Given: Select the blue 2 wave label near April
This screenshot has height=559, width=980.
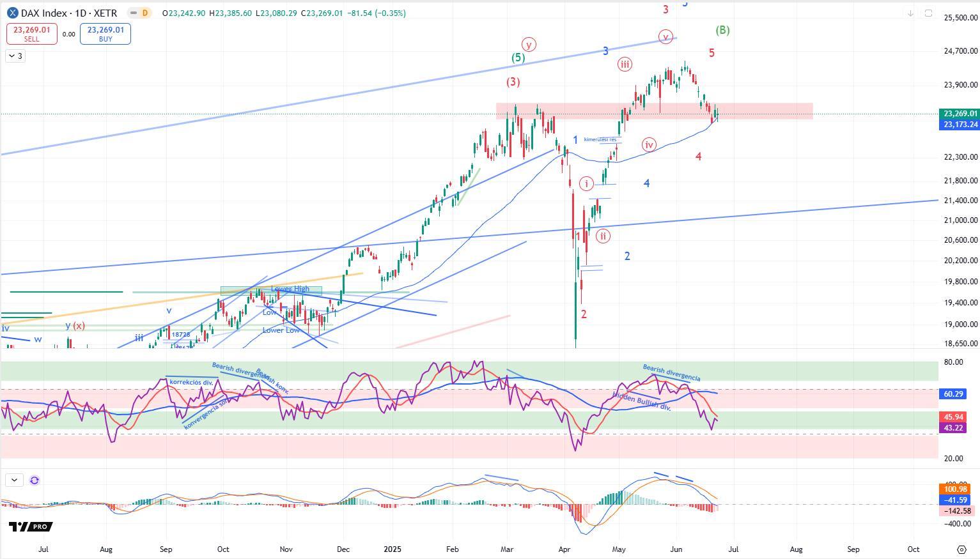Looking at the screenshot, I should click(x=627, y=256).
